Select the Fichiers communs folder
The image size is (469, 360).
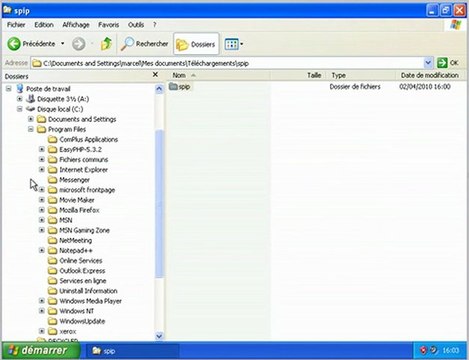(x=78, y=160)
